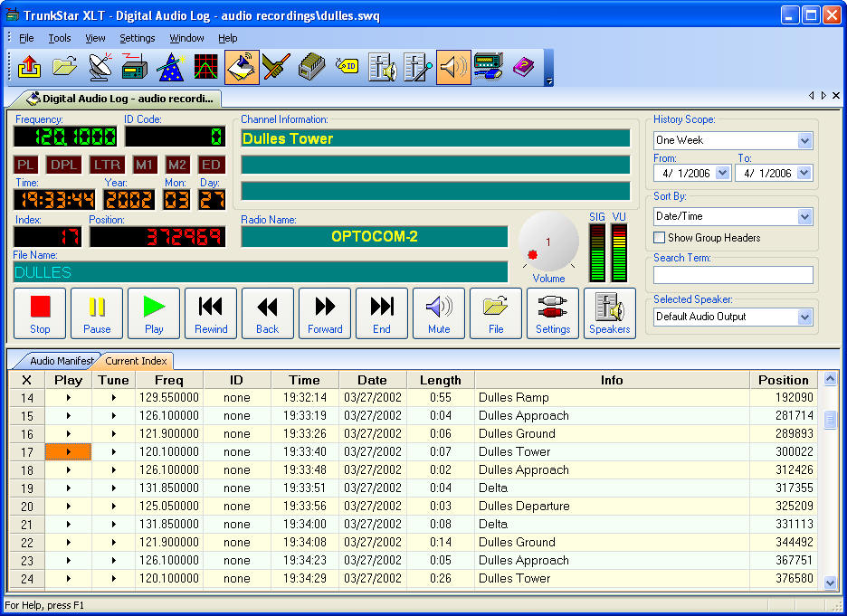Click the radio-to-computer connection toolbar icon
Image resolution: width=847 pixels, height=616 pixels.
point(489,68)
